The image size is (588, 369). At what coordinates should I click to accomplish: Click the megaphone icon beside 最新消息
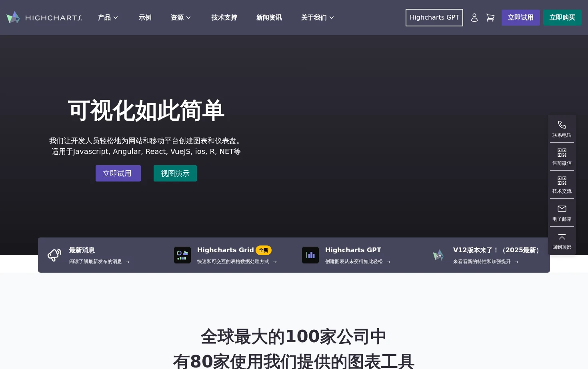(x=54, y=255)
